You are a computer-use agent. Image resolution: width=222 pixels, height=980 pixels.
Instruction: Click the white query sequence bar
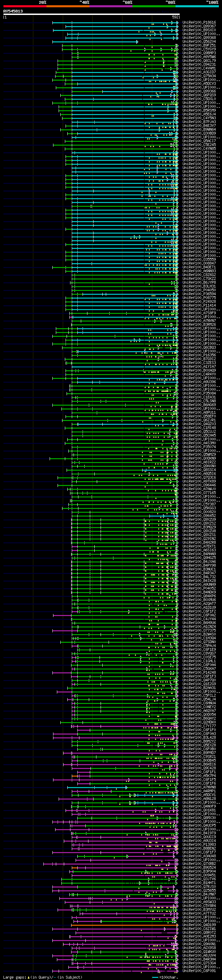pos(92,15)
